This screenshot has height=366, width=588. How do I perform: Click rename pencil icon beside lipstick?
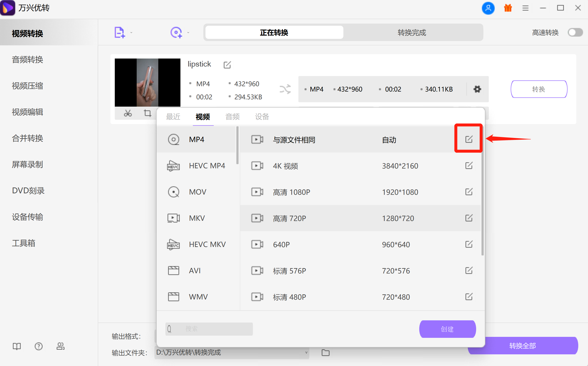point(227,65)
